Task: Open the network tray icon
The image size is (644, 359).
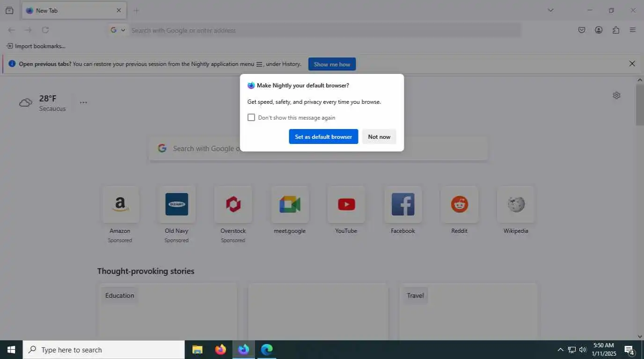Action: [x=571, y=350]
